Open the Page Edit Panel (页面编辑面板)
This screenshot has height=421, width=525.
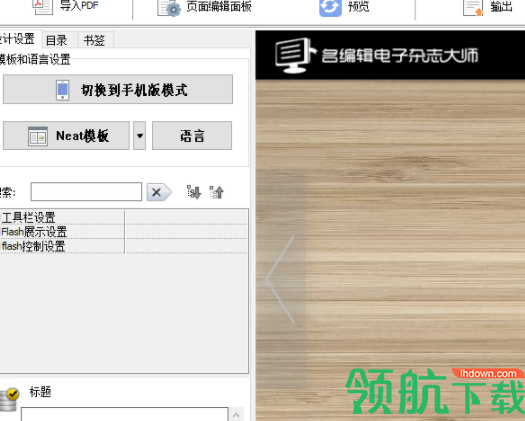[204, 7]
